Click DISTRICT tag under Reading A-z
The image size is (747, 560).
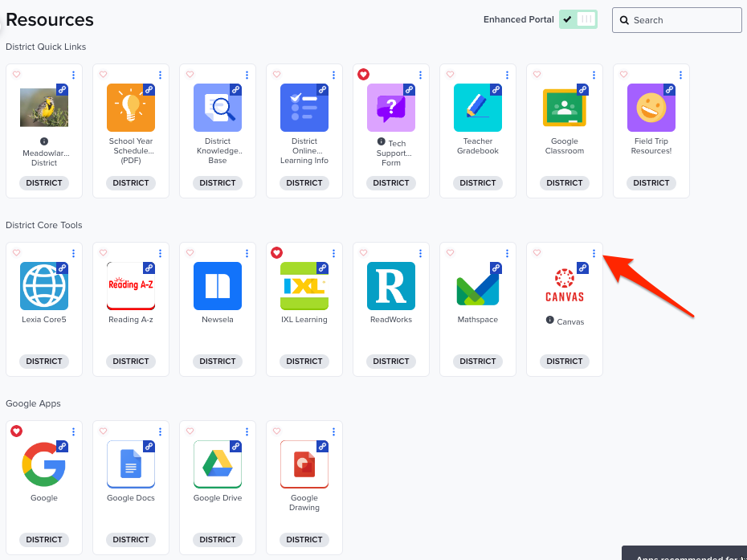pyautogui.click(x=131, y=362)
